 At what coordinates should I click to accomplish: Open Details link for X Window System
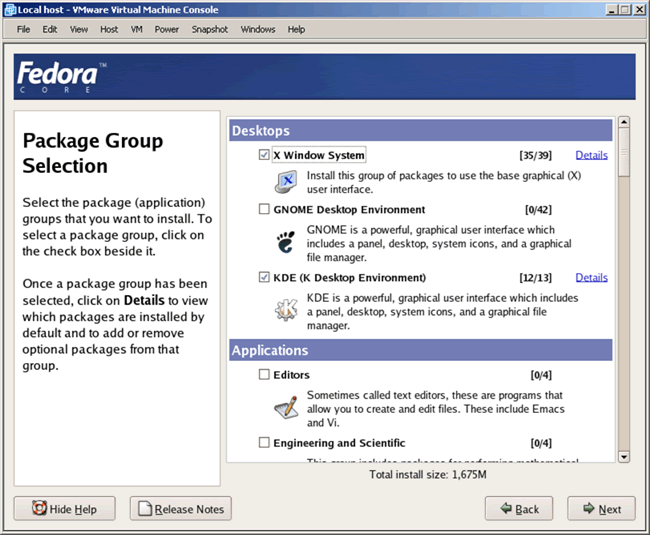[x=591, y=155]
